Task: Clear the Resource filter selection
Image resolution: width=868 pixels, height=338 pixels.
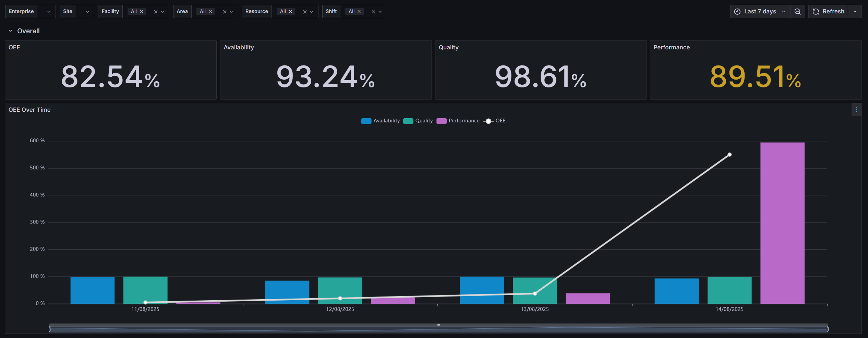Action: tap(305, 12)
